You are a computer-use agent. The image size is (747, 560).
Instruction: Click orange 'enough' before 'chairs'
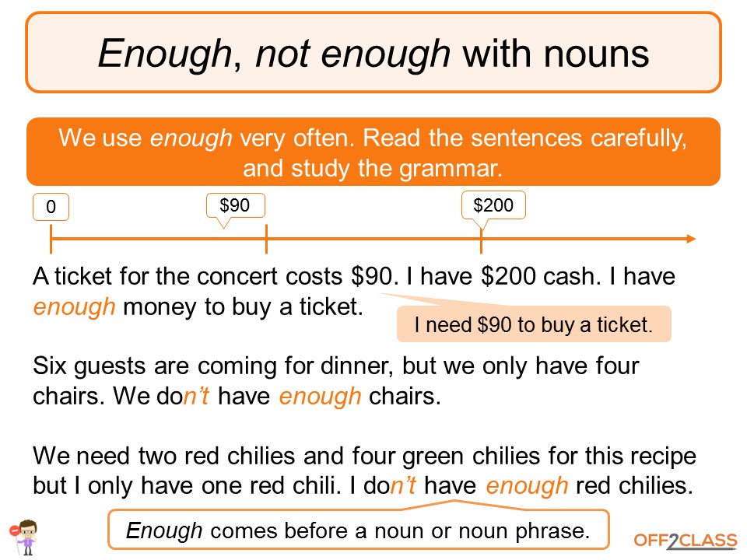(x=320, y=396)
